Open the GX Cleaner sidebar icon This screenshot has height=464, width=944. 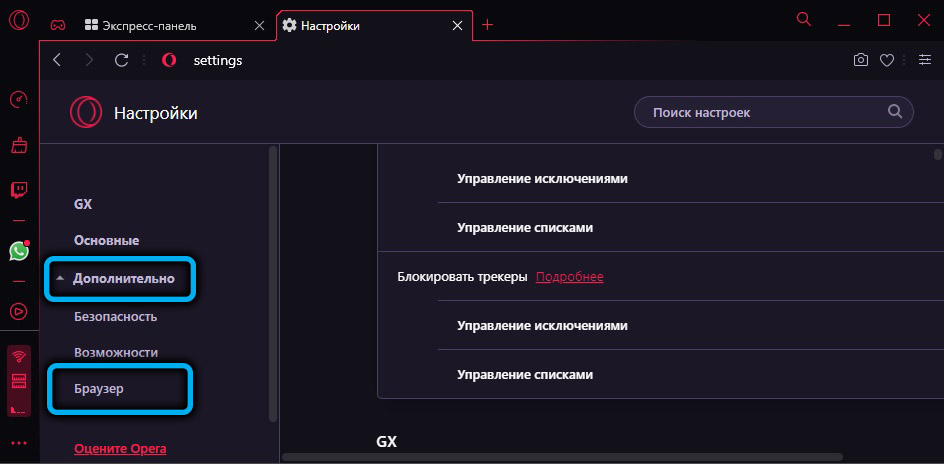point(18,146)
